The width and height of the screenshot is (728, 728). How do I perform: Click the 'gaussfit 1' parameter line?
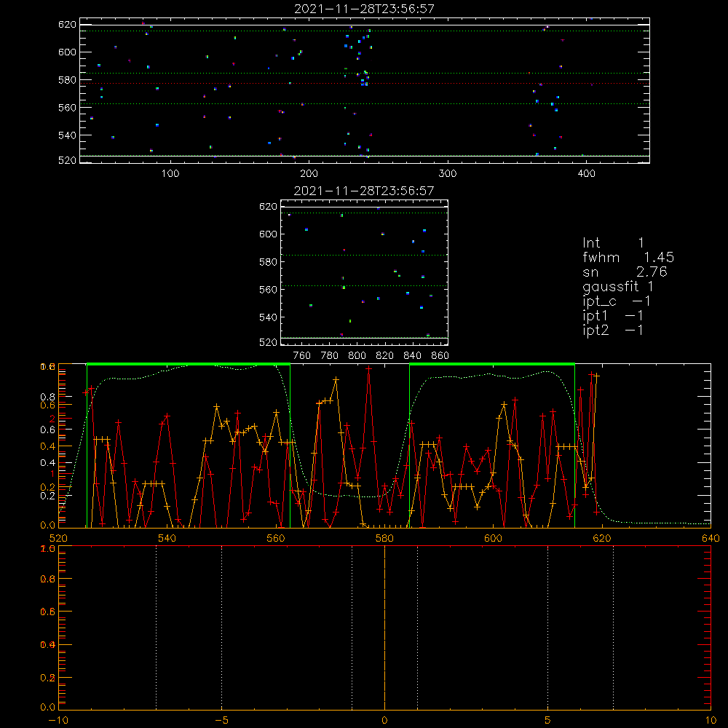(618, 287)
